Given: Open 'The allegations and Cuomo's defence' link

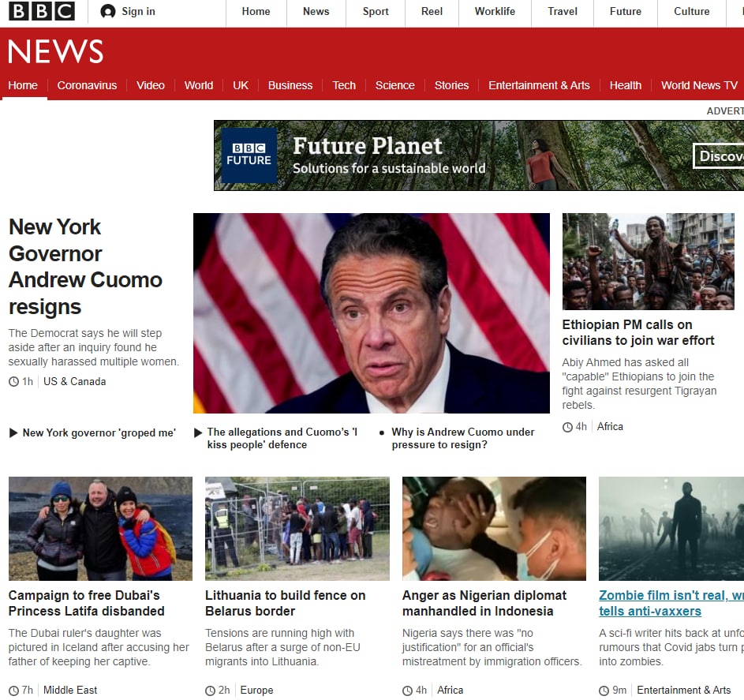Looking at the screenshot, I should (282, 439).
